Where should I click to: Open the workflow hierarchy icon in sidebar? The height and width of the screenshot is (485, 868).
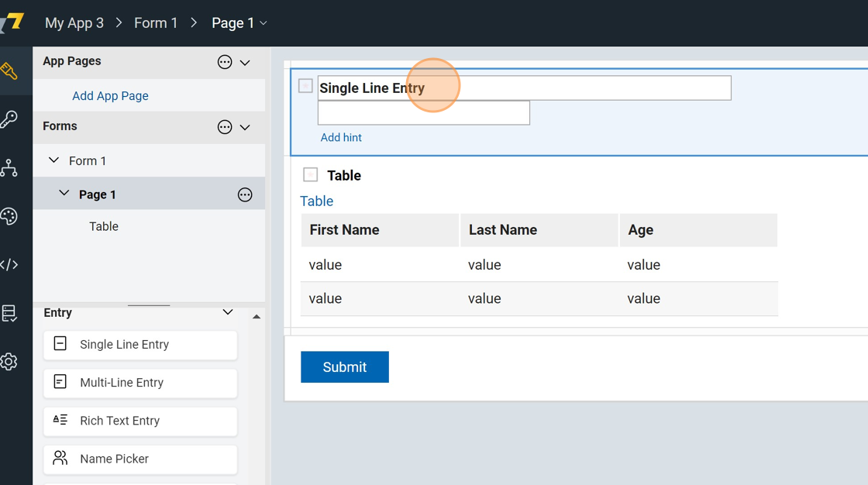(x=9, y=168)
